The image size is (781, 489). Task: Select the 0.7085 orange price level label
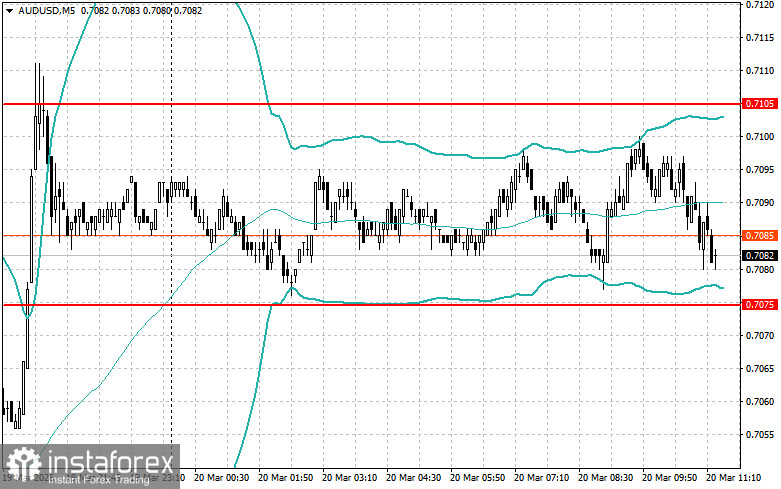(x=760, y=236)
